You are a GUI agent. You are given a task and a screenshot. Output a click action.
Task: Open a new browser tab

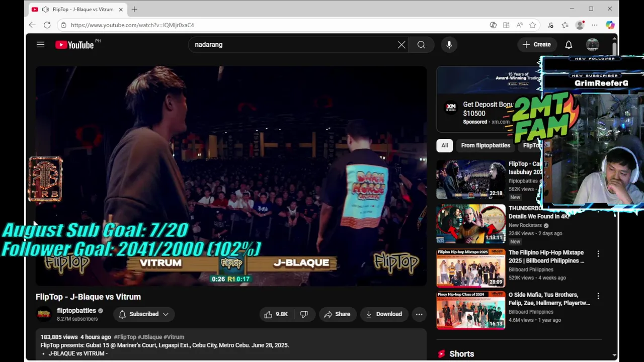134,9
